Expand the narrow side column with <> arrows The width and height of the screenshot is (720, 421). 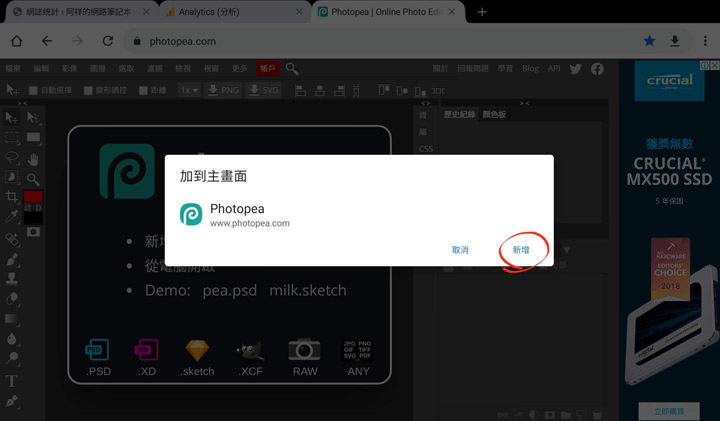pyautogui.click(x=426, y=103)
